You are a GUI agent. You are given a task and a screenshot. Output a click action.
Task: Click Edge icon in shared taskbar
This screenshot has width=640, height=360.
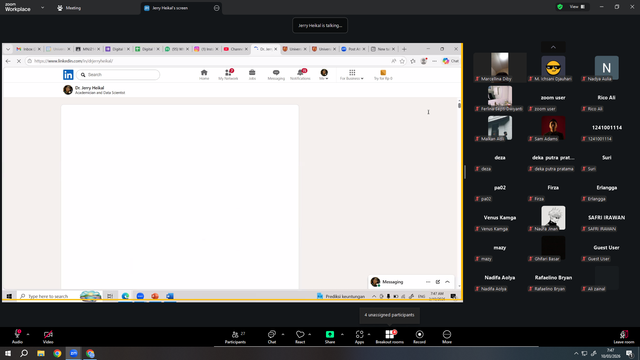(125, 296)
